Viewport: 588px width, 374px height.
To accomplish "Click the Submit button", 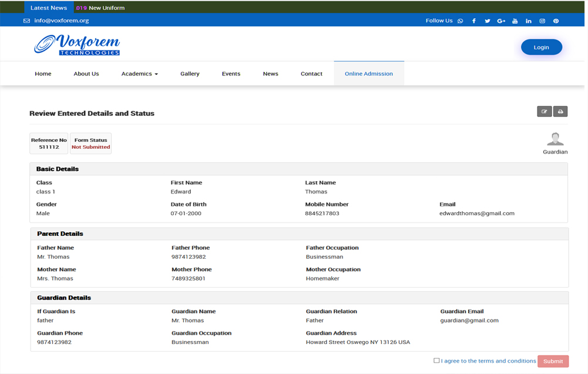I will pyautogui.click(x=553, y=361).
